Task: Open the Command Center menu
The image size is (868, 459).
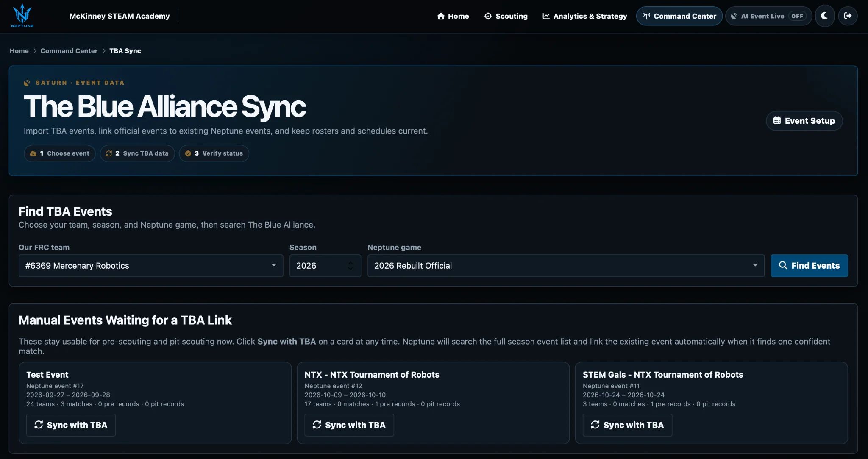Action: tap(679, 16)
